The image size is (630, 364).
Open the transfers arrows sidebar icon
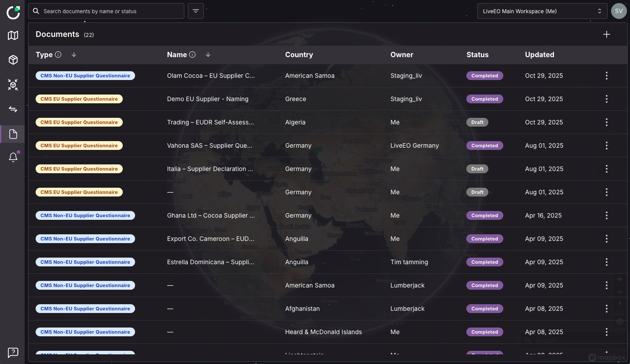coord(13,109)
